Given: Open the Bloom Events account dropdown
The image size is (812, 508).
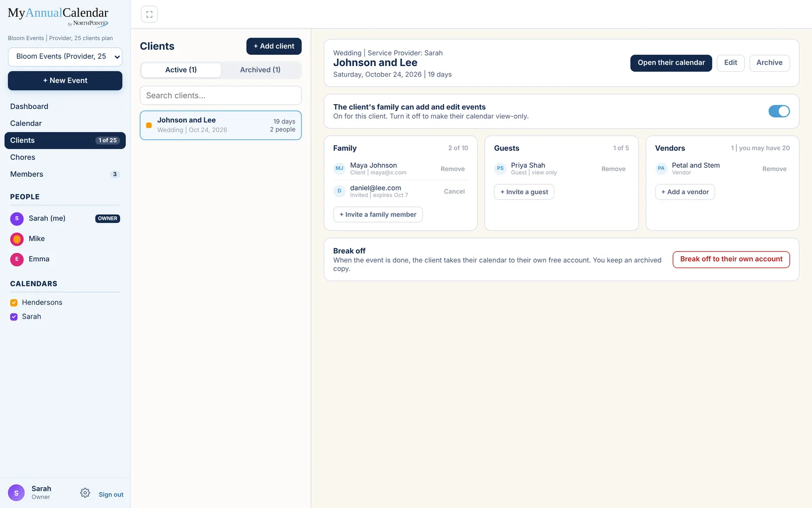Looking at the screenshot, I should point(65,57).
